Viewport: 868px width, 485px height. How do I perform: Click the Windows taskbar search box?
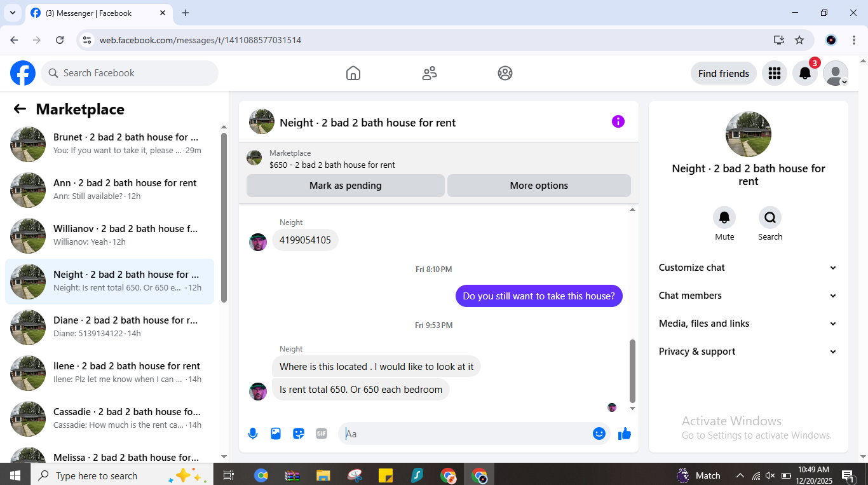click(x=121, y=475)
